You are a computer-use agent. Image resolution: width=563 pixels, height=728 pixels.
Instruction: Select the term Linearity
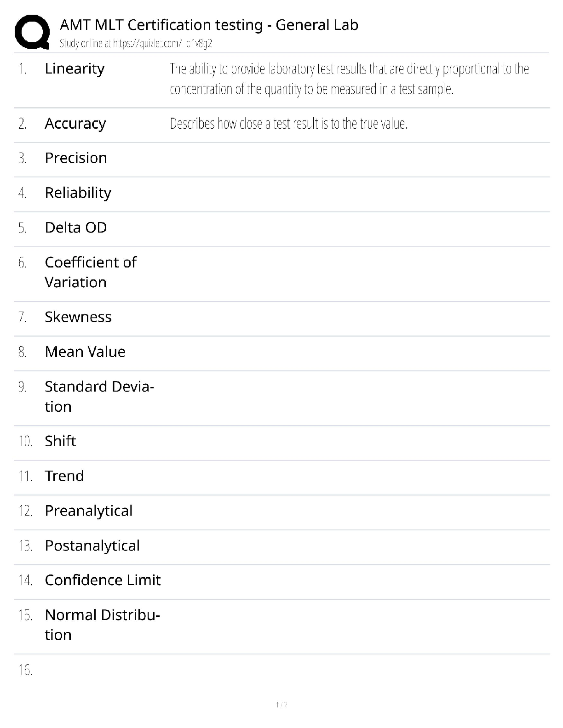(x=75, y=69)
